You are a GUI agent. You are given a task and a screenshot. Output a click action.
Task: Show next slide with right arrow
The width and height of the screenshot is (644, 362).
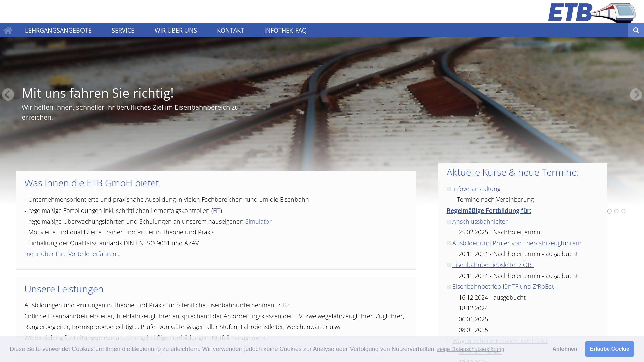[x=636, y=95]
